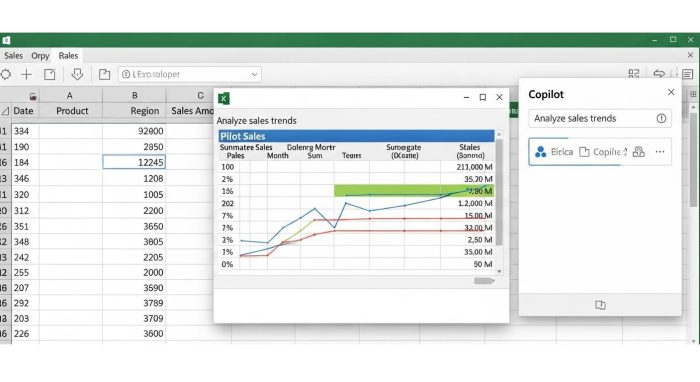Viewport: 700px width, 382px height.
Task: Click the Sales Amo header cell
Action: pos(191,111)
